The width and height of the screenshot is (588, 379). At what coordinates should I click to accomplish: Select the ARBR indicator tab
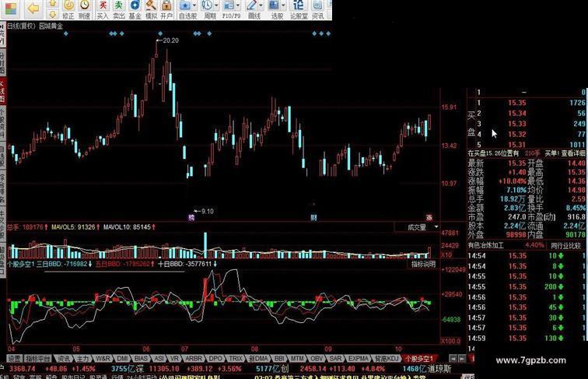(194, 359)
